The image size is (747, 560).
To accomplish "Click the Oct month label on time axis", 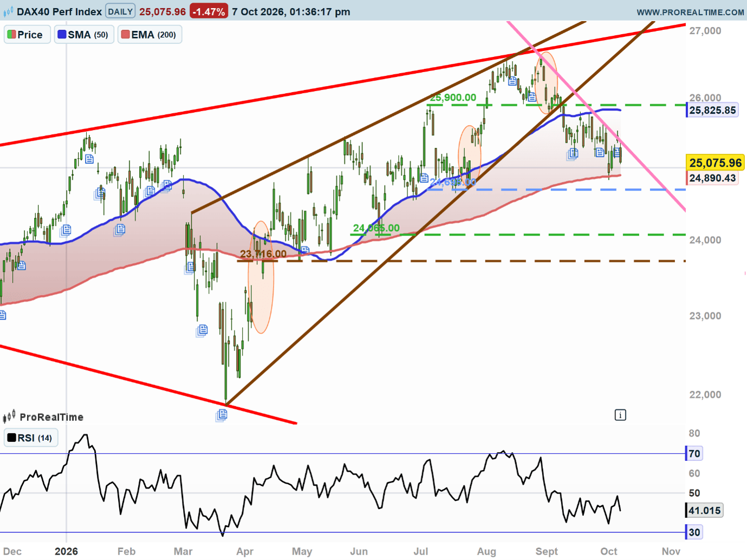I will [x=609, y=551].
